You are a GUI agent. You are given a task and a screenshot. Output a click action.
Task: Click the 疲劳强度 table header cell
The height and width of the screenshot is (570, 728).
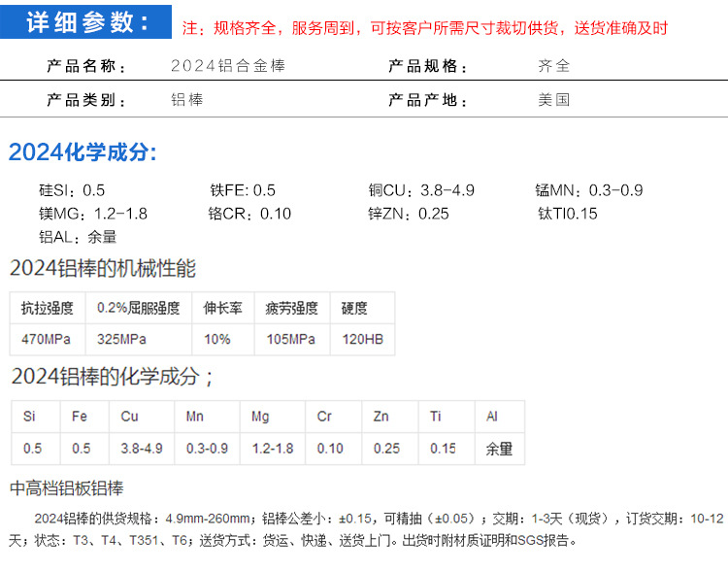292,308
